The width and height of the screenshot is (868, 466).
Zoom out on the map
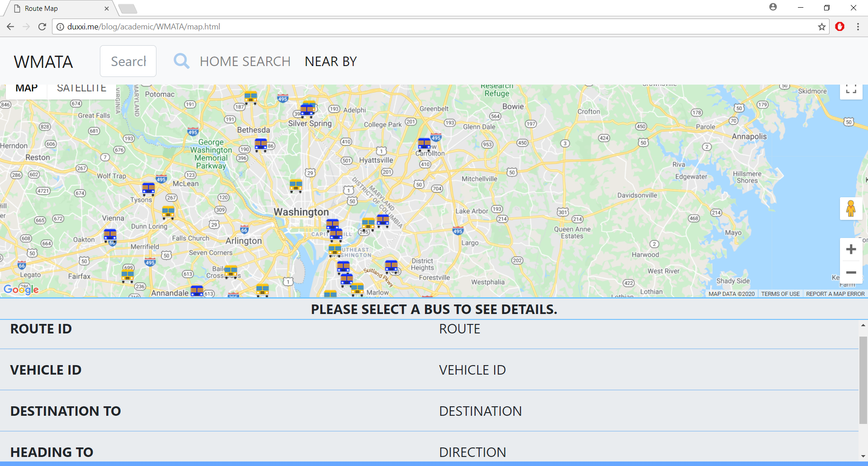coord(851,272)
